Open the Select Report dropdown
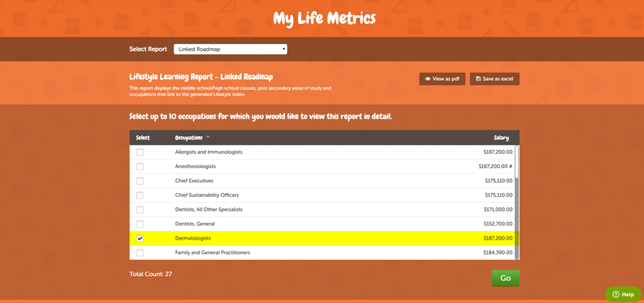This screenshot has width=644, height=303. pyautogui.click(x=230, y=49)
